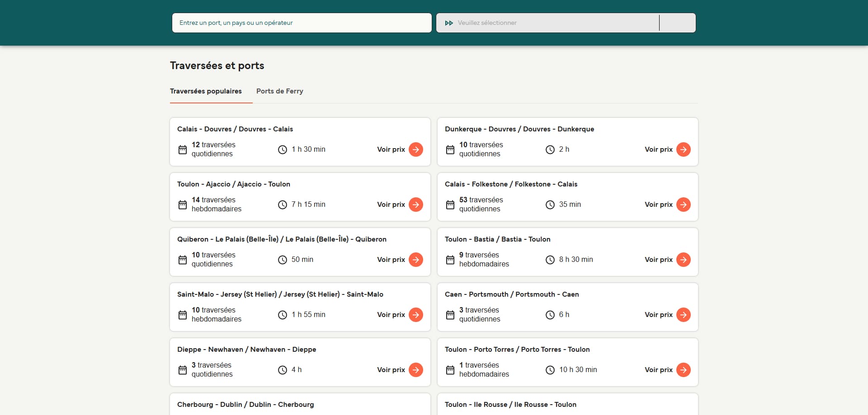The height and width of the screenshot is (415, 868).
Task: Click Voir prix for Quiberon - Le Palais
Action: [391, 260]
